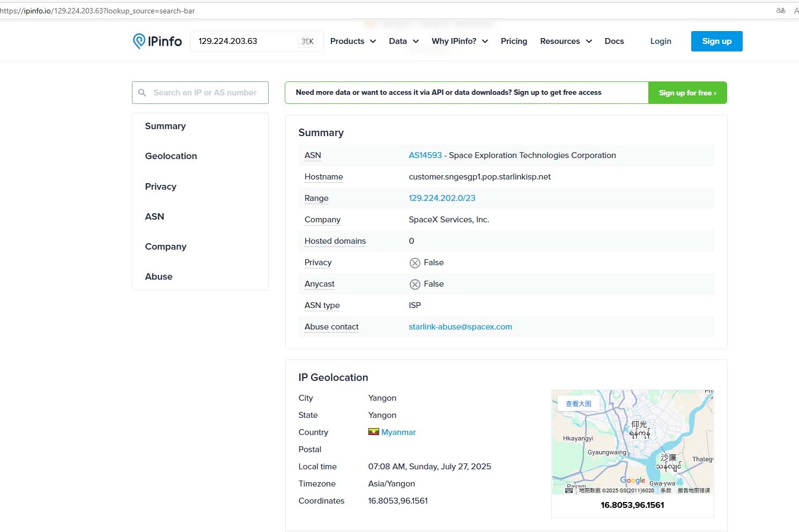Click the ⌘K shortcut badge in search
The image size is (799, 532).
pyautogui.click(x=308, y=41)
